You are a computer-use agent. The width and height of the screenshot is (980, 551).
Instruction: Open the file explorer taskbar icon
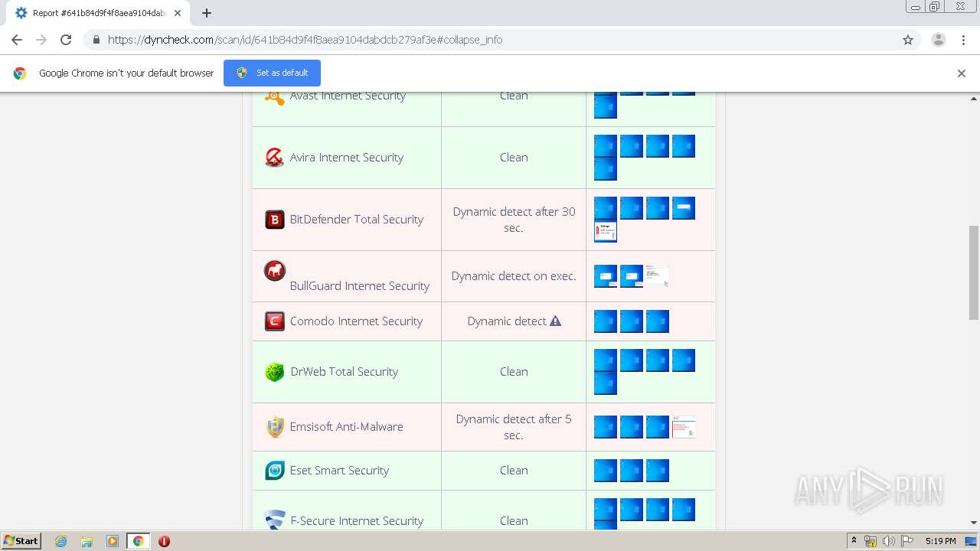(x=87, y=541)
